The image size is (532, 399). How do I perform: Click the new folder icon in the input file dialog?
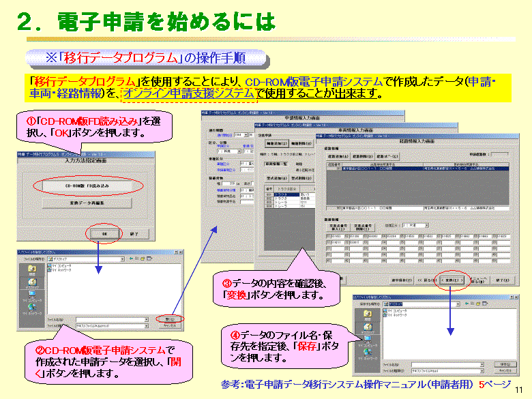[143, 258]
